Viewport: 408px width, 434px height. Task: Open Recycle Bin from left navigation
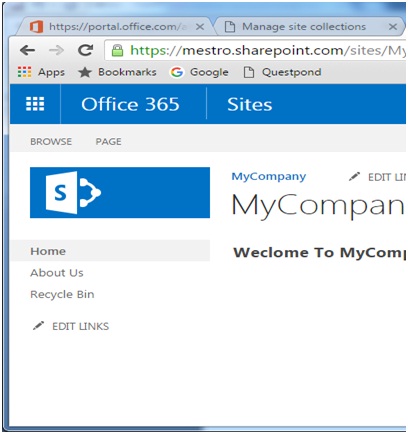(62, 294)
